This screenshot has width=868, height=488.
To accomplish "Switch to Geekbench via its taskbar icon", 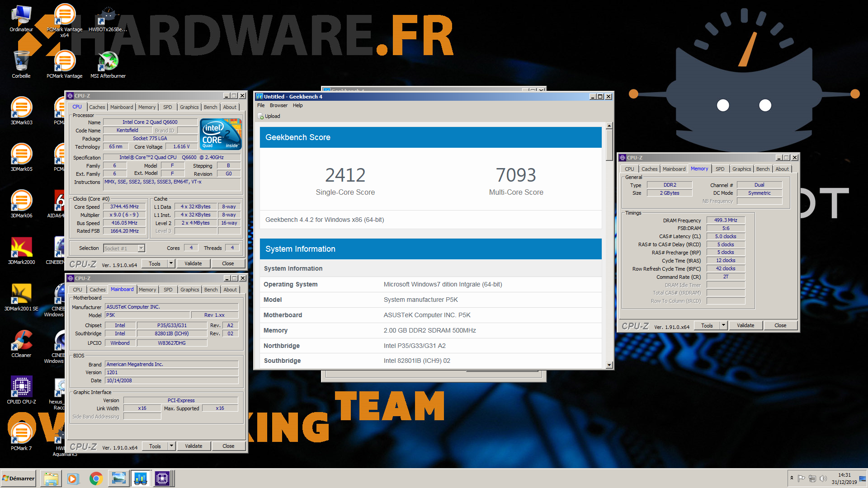I will coord(141,479).
